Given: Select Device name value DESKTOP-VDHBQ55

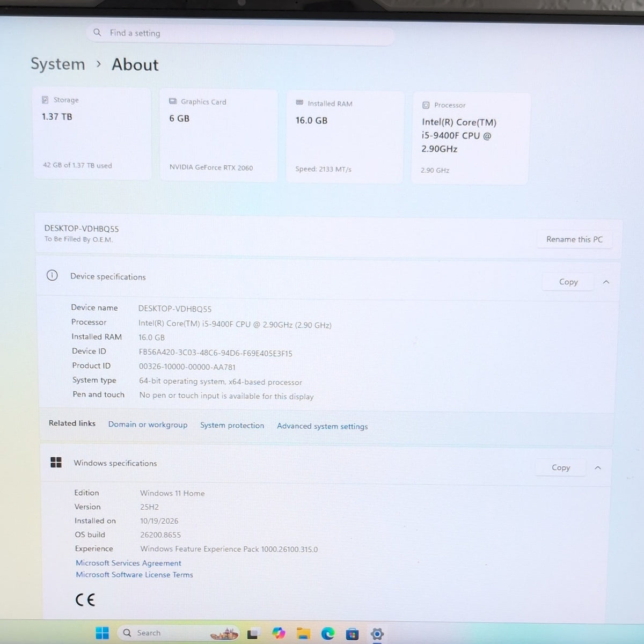Looking at the screenshot, I should click(x=175, y=309).
